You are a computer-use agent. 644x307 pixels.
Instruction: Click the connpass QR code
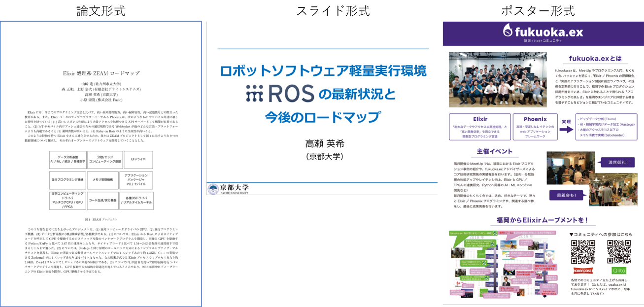click(x=583, y=252)
